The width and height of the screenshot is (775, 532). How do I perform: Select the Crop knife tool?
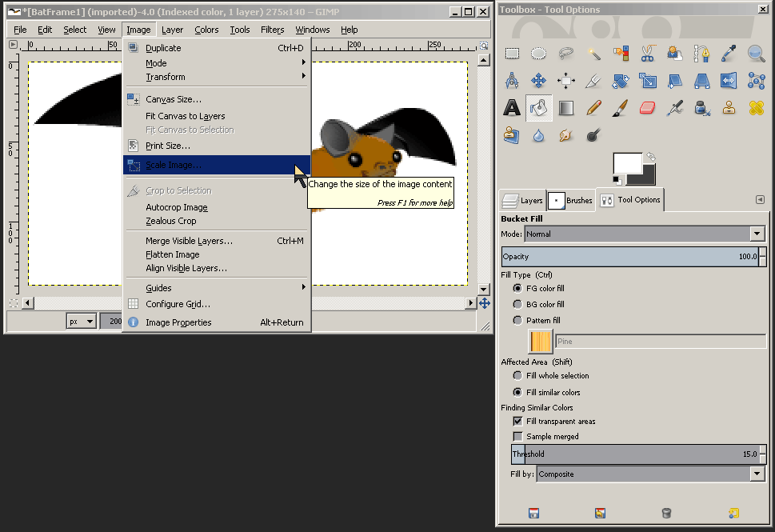pyautogui.click(x=593, y=81)
